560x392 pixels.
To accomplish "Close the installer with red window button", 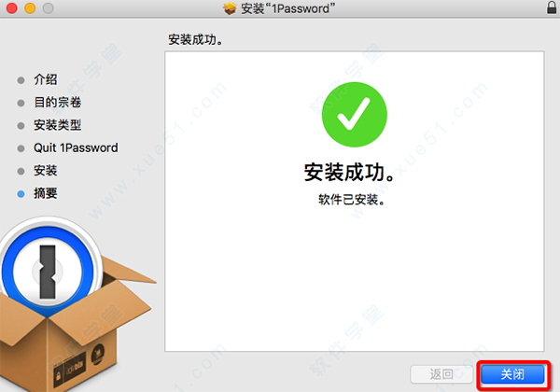I will click(12, 7).
